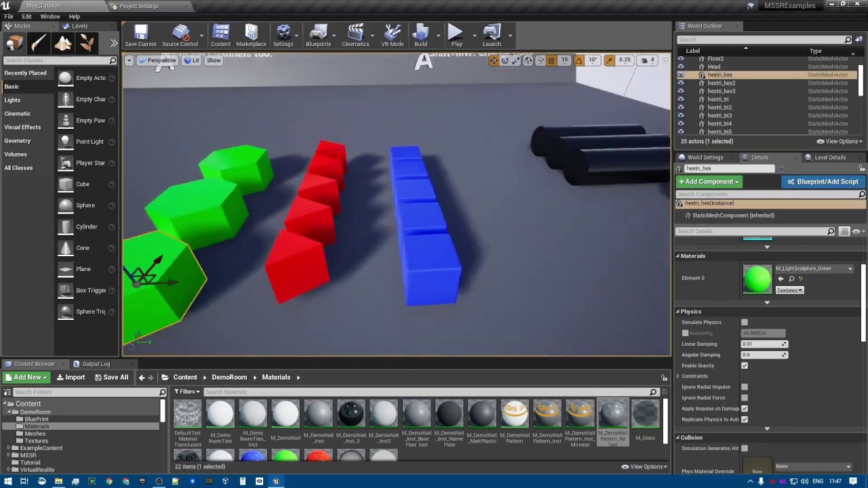
Task: Use selected asset arrow for Element 0
Action: pos(781,279)
